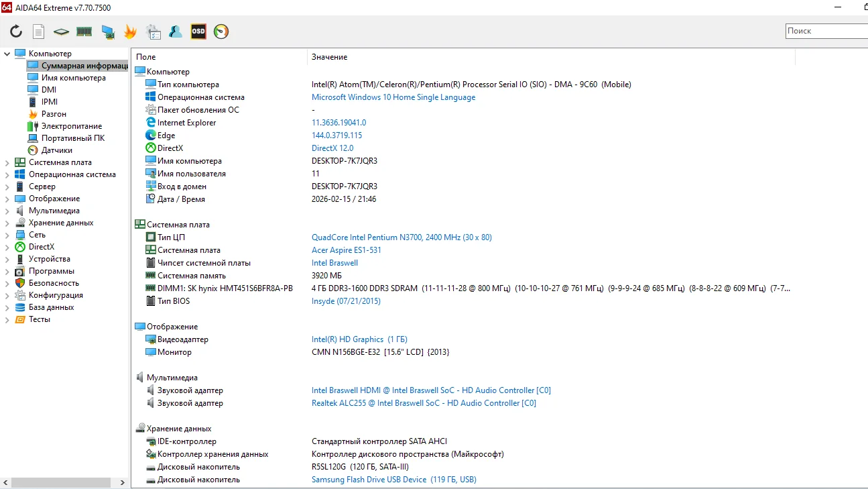Select the DIMM1: SK hynix row

pyautogui.click(x=462, y=288)
